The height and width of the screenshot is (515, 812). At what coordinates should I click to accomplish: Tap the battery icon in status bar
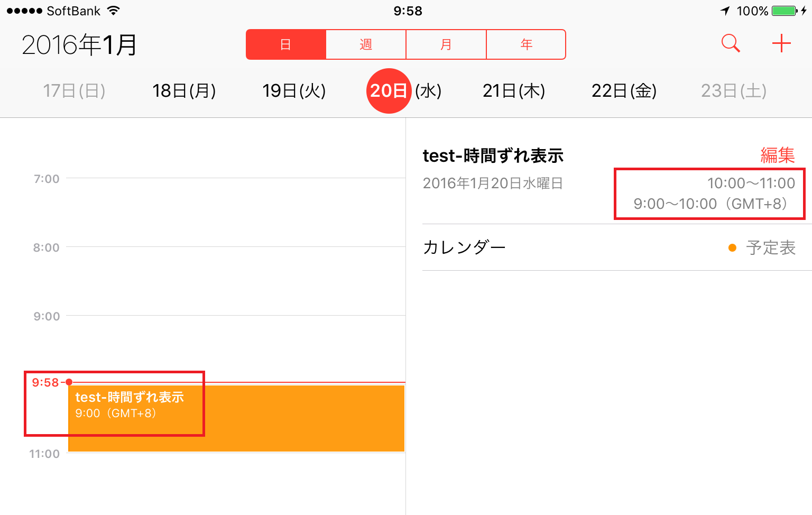point(785,11)
